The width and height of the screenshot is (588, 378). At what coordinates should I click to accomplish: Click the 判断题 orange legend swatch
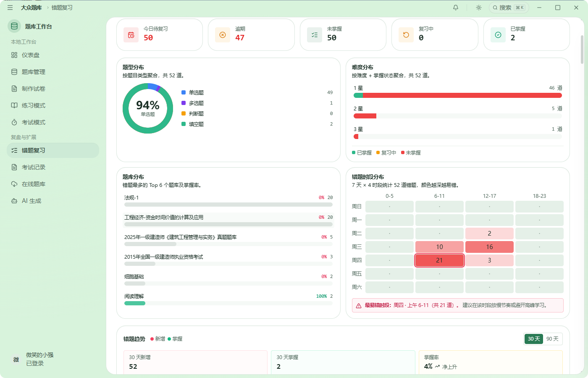pos(184,113)
